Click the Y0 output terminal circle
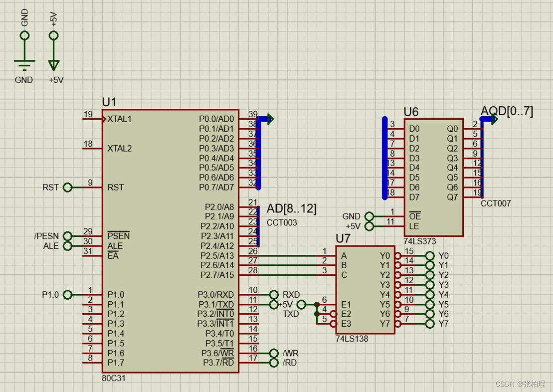The image size is (553, 392). point(429,256)
